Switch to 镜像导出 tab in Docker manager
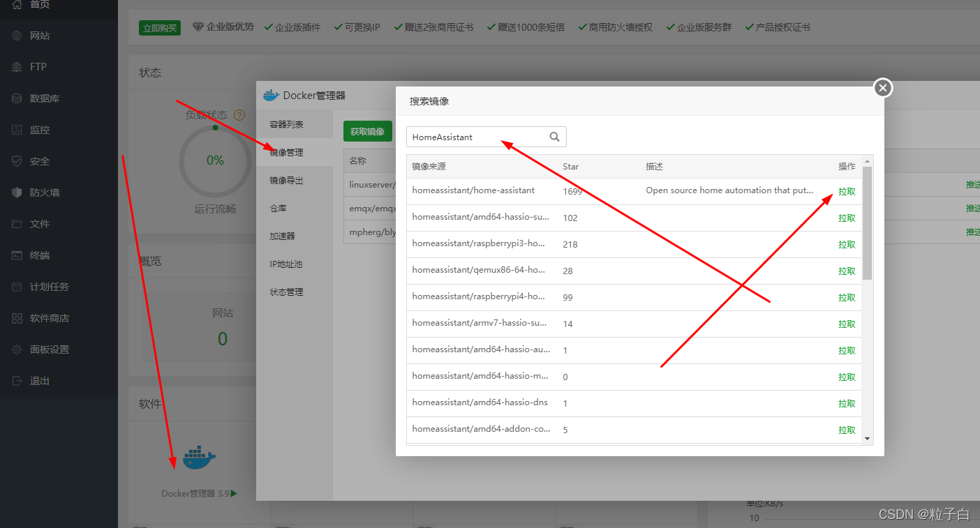Screen dimensions: 980x528 pos(295,180)
